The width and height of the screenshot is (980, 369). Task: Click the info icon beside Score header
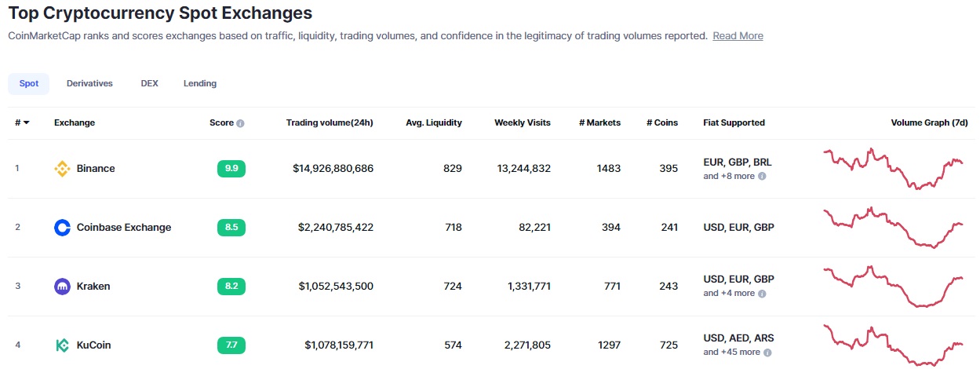pos(240,123)
